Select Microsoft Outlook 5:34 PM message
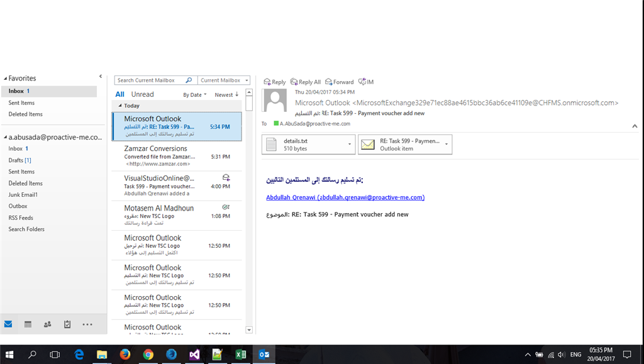 177,126
